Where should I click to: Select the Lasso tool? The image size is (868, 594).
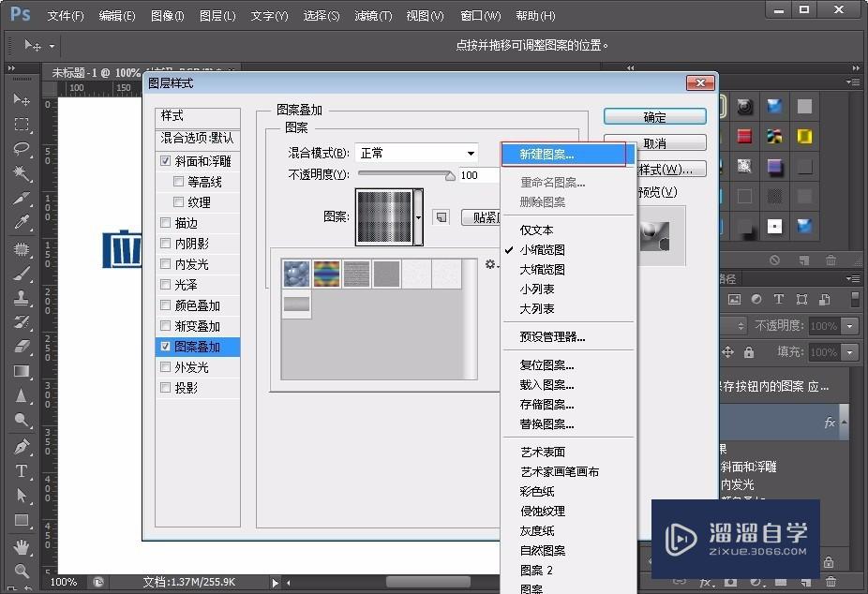(22, 149)
